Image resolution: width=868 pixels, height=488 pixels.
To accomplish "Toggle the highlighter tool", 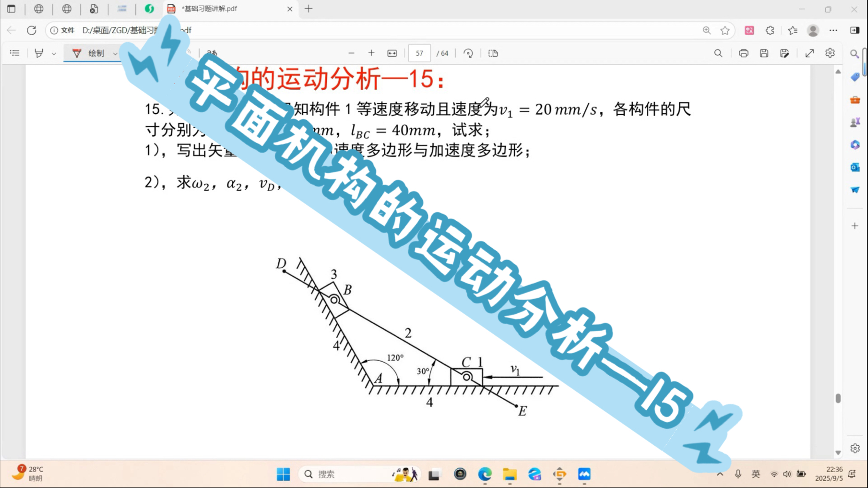I will pyautogui.click(x=39, y=53).
